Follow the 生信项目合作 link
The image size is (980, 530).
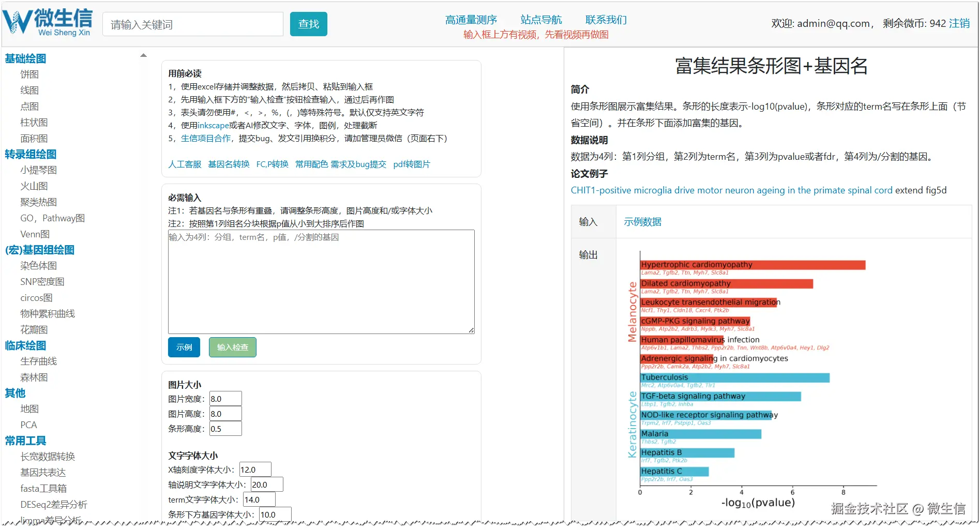[x=206, y=138]
